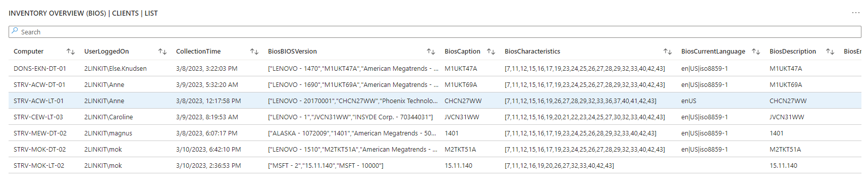Click BIOS version cell with Phoenix Technolo
The width and height of the screenshot is (868, 187).
353,101
